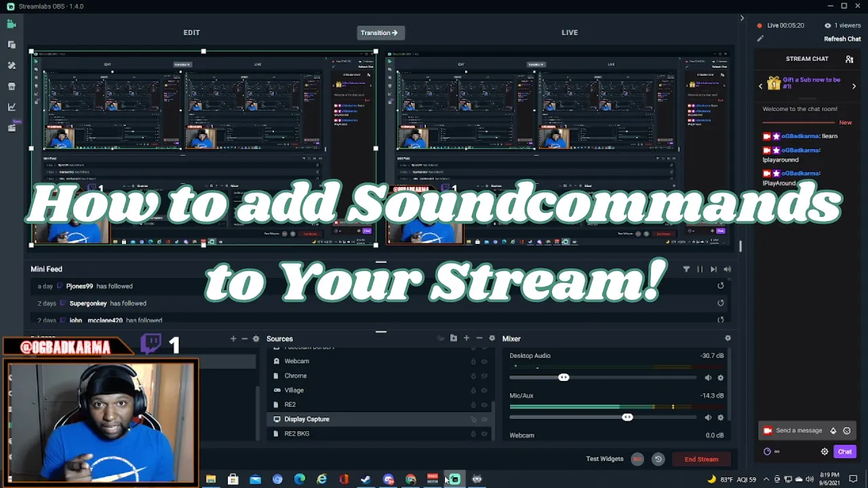Viewport: 868px width, 488px height.
Task: Show previous chat banner with left chevron
Action: pyautogui.click(x=760, y=86)
